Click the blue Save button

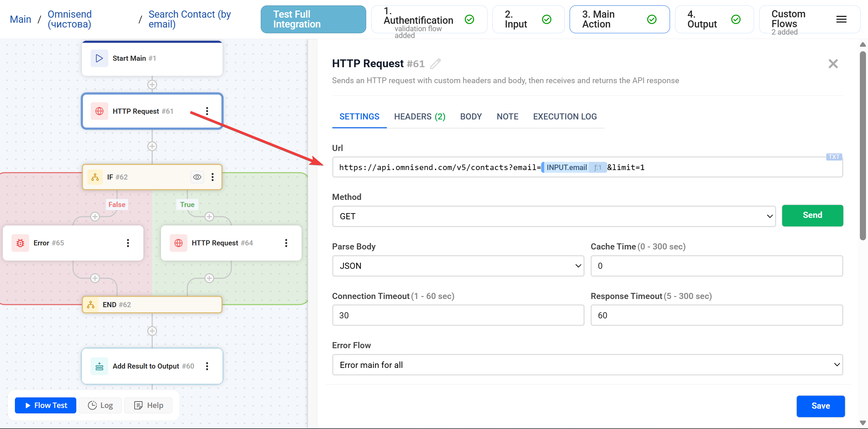(820, 406)
